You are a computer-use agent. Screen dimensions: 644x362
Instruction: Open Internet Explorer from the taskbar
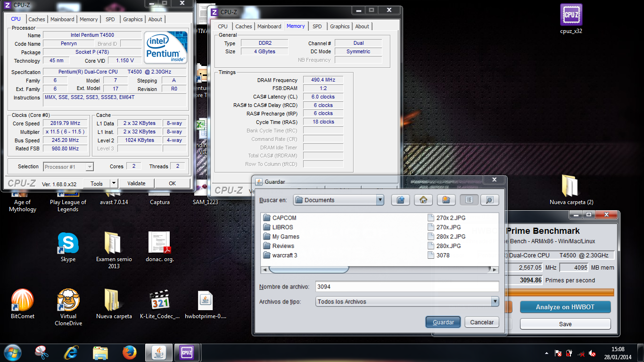[x=71, y=353]
